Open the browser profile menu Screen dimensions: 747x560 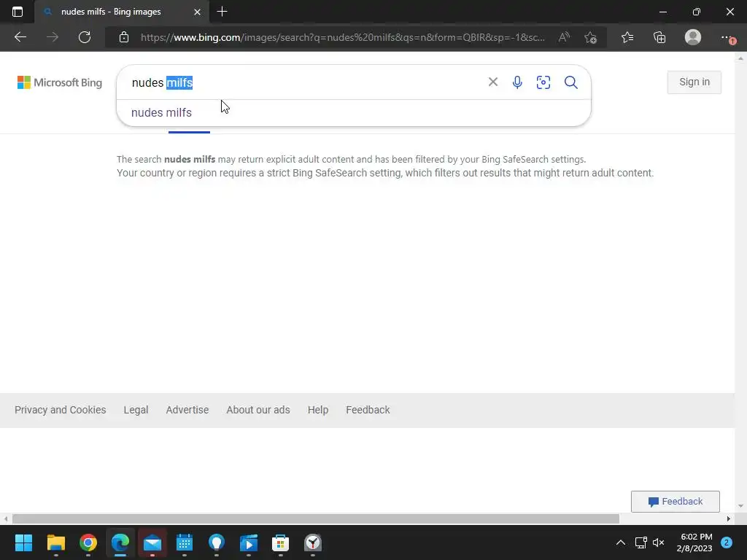[x=693, y=37]
